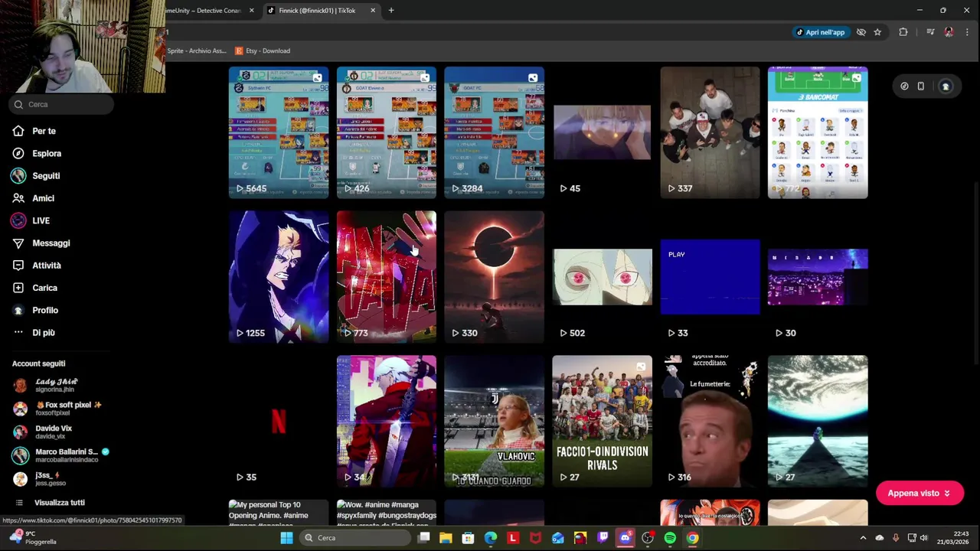Image resolution: width=980 pixels, height=551 pixels.
Task: Show hidden system tray icons
Action: 863,538
